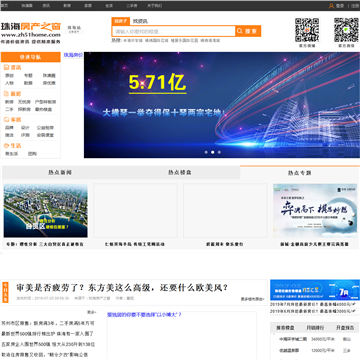Open 珠海房价 link beside banner
The height and width of the screenshot is (360, 360).
click(x=73, y=55)
